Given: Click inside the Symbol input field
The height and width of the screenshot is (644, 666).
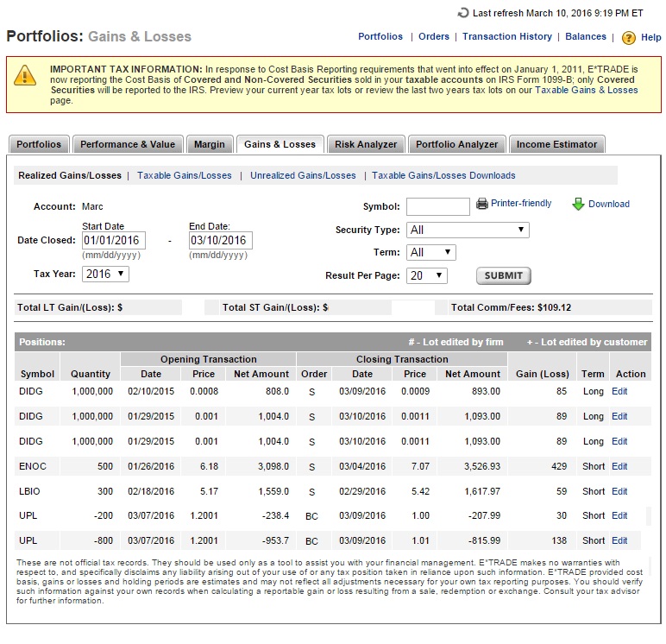Looking at the screenshot, I should 437,207.
